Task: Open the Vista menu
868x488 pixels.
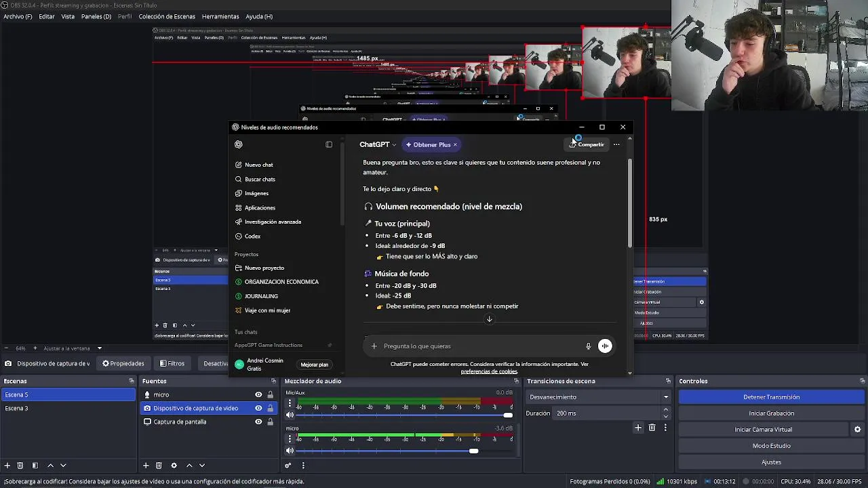Action: 68,16
